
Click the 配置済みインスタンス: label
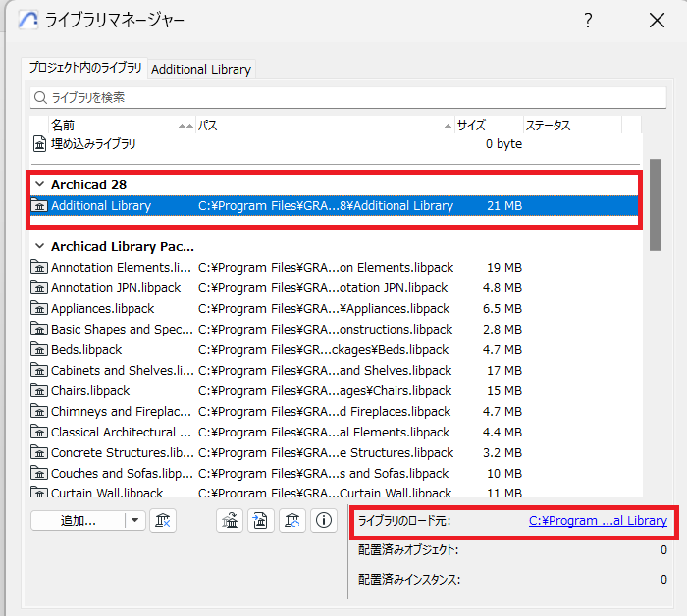tap(409, 580)
